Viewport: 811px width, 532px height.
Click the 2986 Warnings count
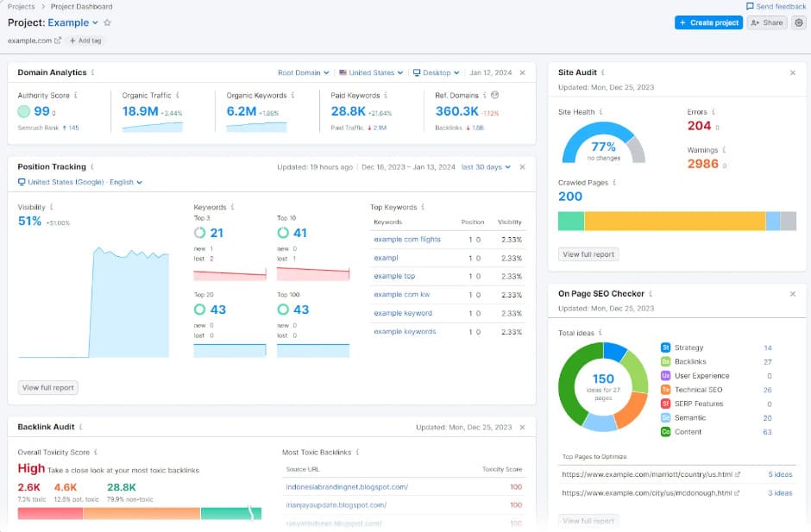[702, 164]
